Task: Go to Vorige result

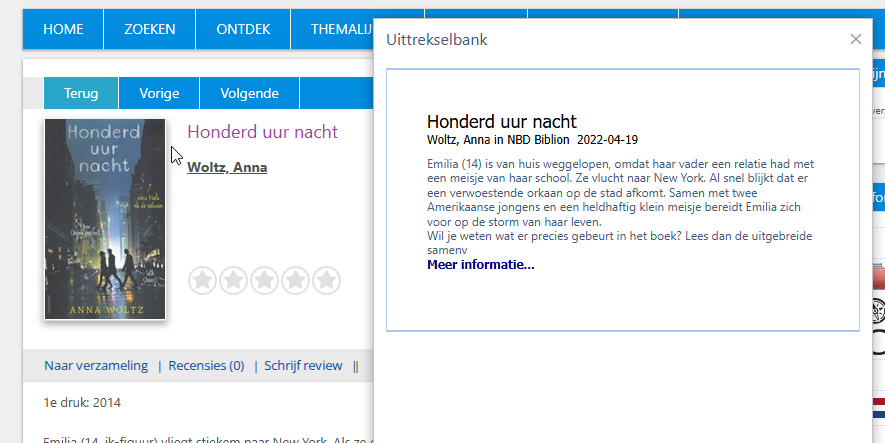Action: pos(159,93)
